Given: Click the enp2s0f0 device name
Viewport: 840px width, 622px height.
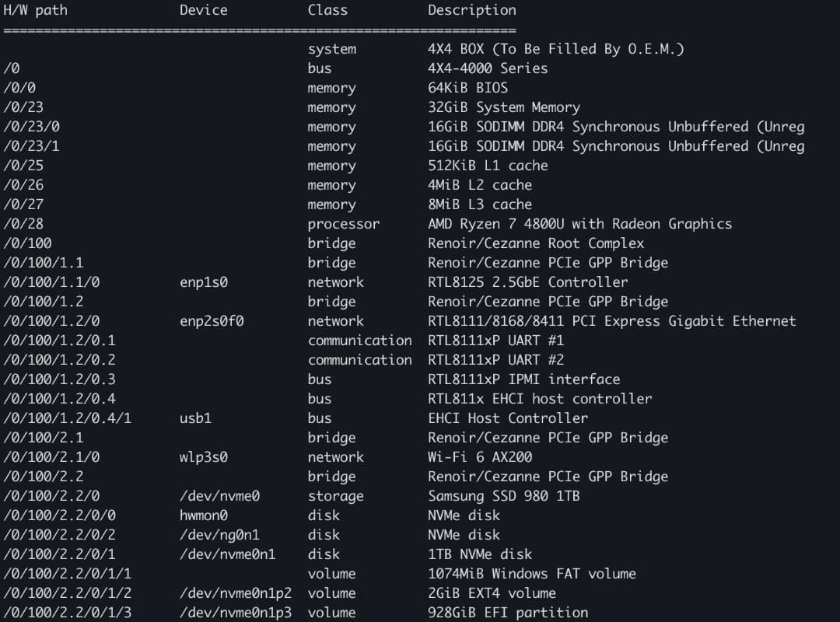Looking at the screenshot, I should pyautogui.click(x=212, y=321).
